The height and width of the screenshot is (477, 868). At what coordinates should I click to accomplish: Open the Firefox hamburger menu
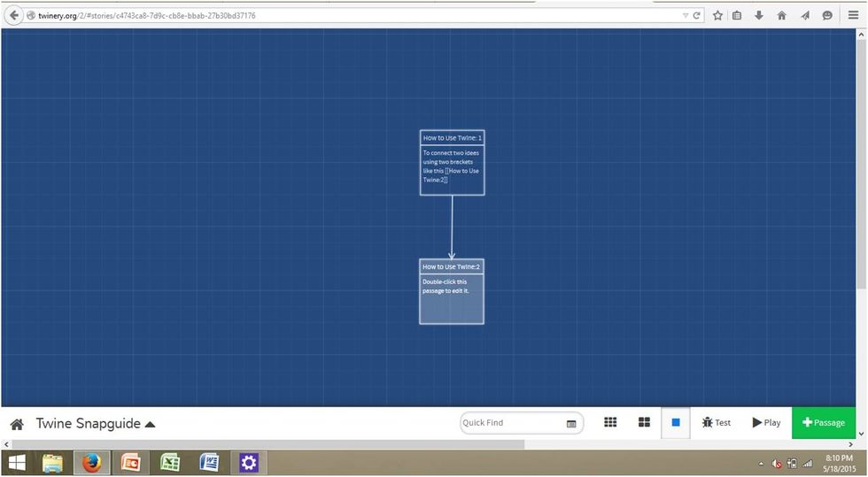851,15
